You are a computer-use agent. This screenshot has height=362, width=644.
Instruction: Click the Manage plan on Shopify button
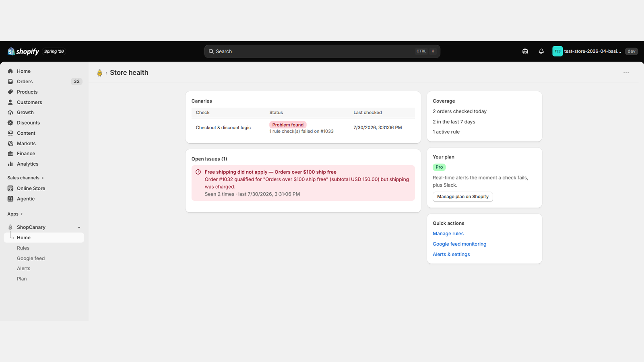click(x=463, y=197)
